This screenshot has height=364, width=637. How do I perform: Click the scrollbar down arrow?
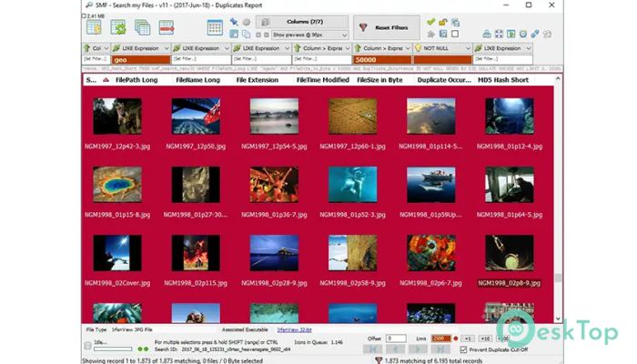pyautogui.click(x=558, y=318)
